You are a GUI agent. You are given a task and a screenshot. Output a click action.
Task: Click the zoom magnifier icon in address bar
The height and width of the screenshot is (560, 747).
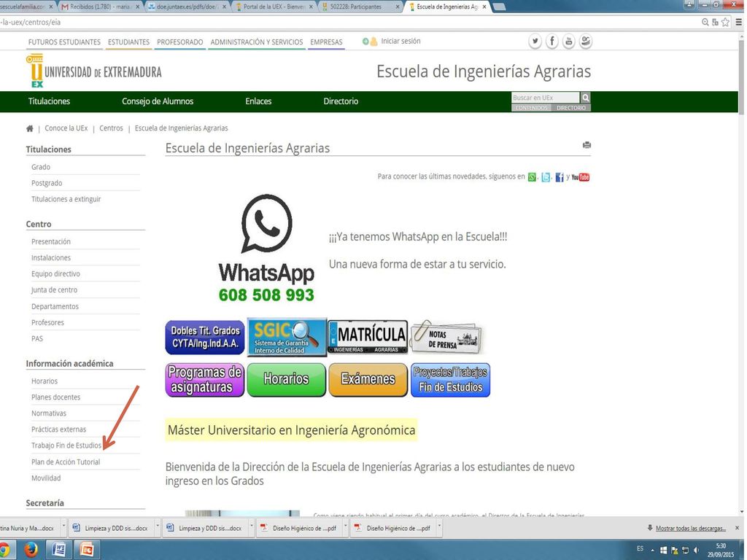pyautogui.click(x=705, y=22)
